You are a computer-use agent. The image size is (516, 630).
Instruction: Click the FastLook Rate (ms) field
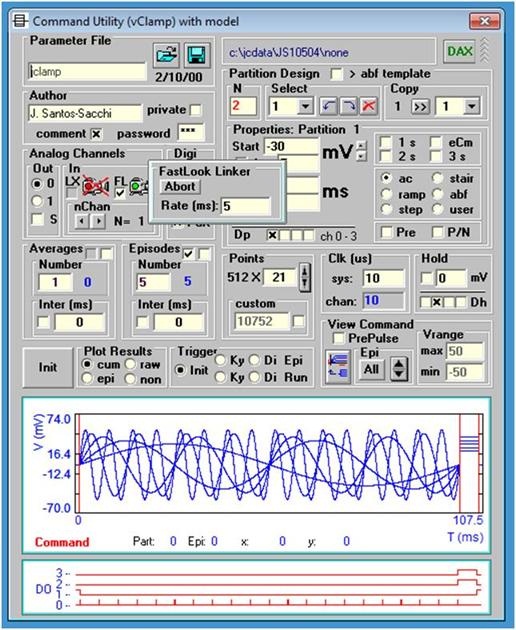coord(245,207)
